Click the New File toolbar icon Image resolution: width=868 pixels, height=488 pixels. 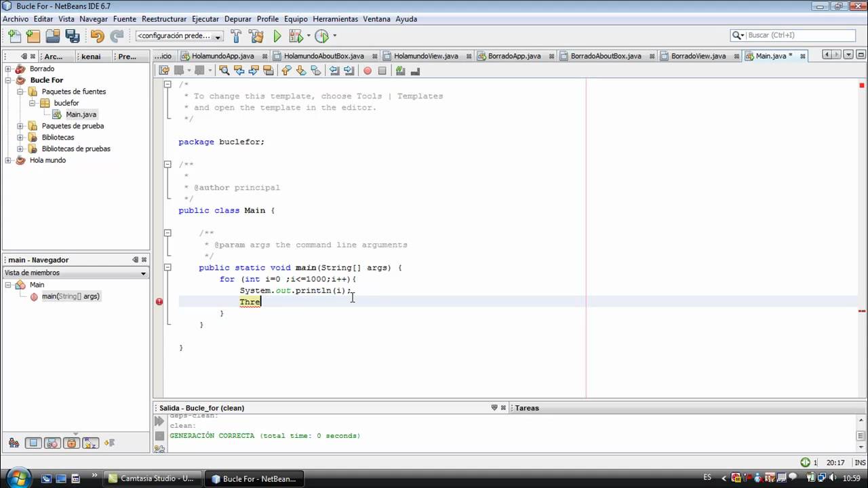click(x=14, y=36)
